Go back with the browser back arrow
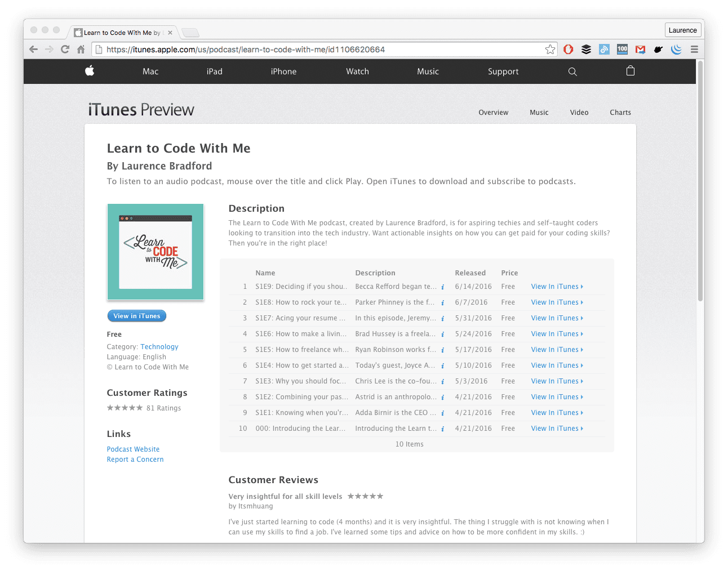The height and width of the screenshot is (571, 728). 33,50
